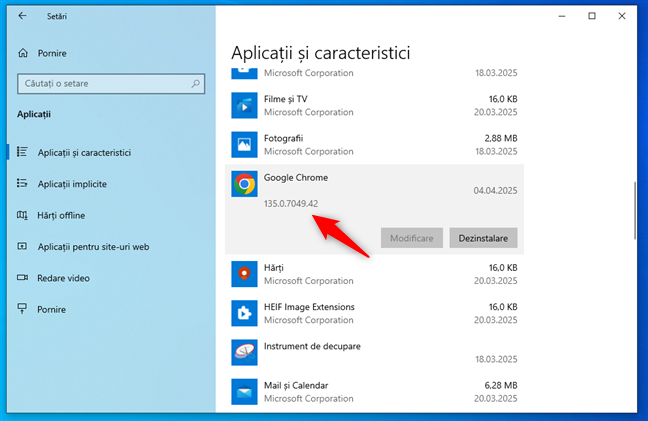Image resolution: width=648 pixels, height=421 pixels.
Task: Maximize the Setări window
Action: click(592, 16)
